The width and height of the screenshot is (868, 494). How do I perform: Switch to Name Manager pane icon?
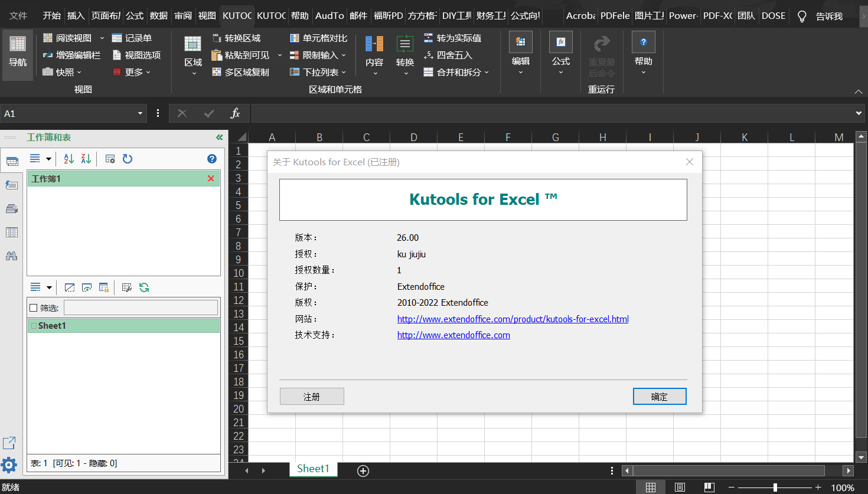pos(12,209)
